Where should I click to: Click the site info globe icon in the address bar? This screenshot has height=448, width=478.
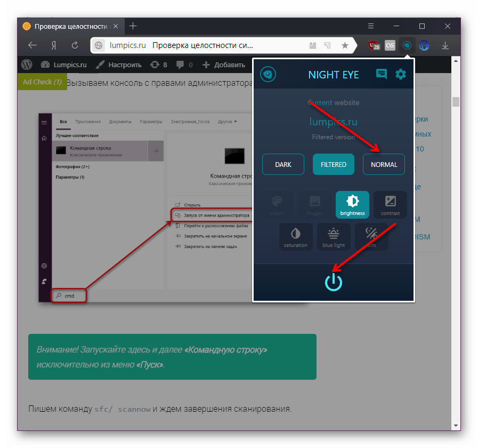[x=99, y=45]
